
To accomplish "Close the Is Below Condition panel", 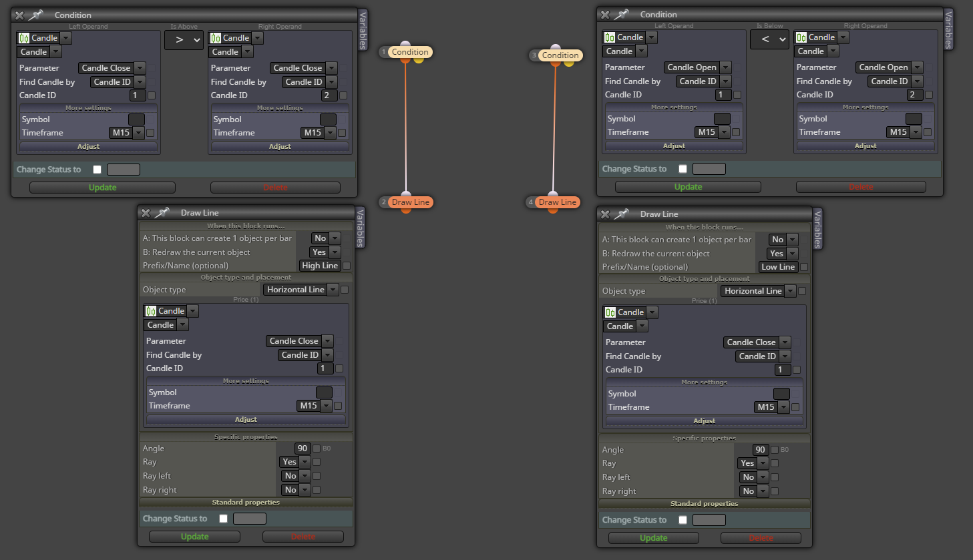I will tap(605, 14).
